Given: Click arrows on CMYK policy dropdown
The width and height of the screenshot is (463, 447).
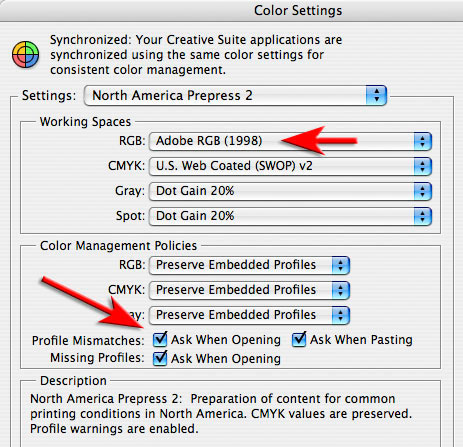Looking at the screenshot, I should pyautogui.click(x=340, y=290).
